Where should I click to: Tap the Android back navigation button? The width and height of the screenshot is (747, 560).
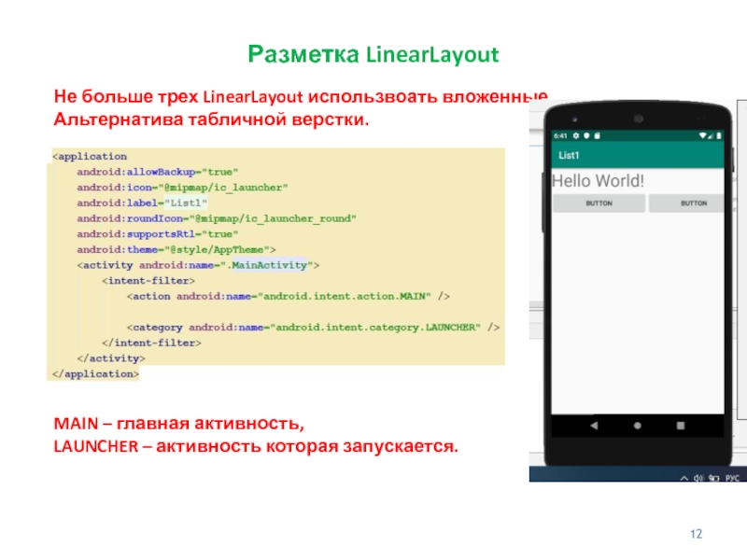point(594,426)
